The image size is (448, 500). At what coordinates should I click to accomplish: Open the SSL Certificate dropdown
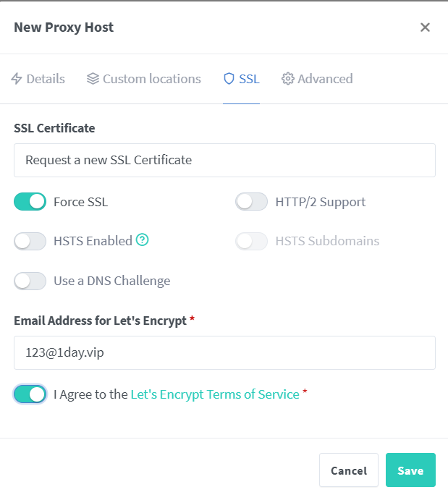click(x=224, y=160)
